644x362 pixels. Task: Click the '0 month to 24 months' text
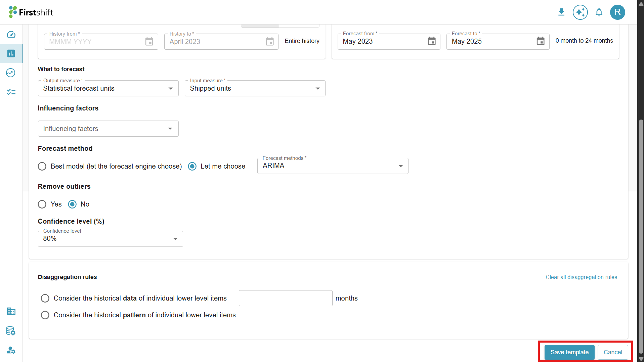(x=584, y=41)
